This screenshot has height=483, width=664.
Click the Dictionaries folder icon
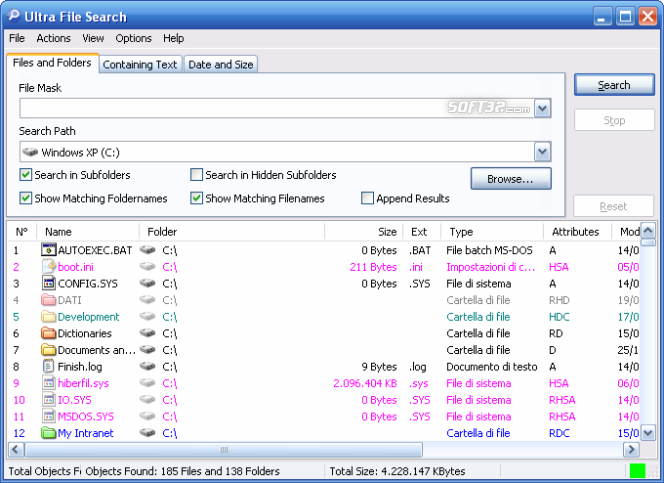coord(49,333)
